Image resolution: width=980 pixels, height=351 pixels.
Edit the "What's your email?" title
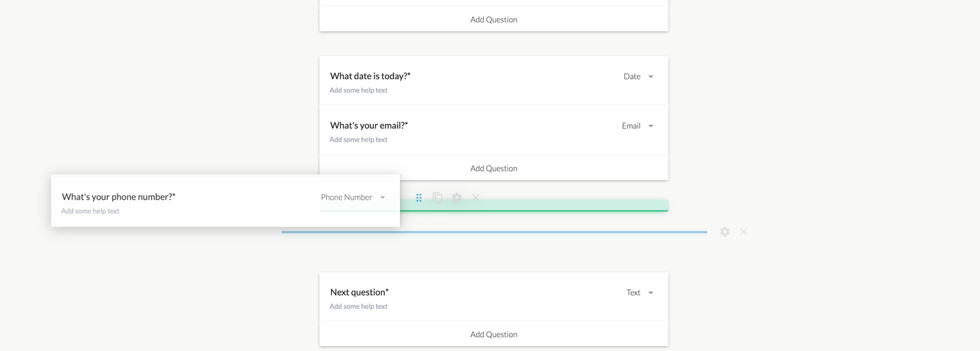369,125
